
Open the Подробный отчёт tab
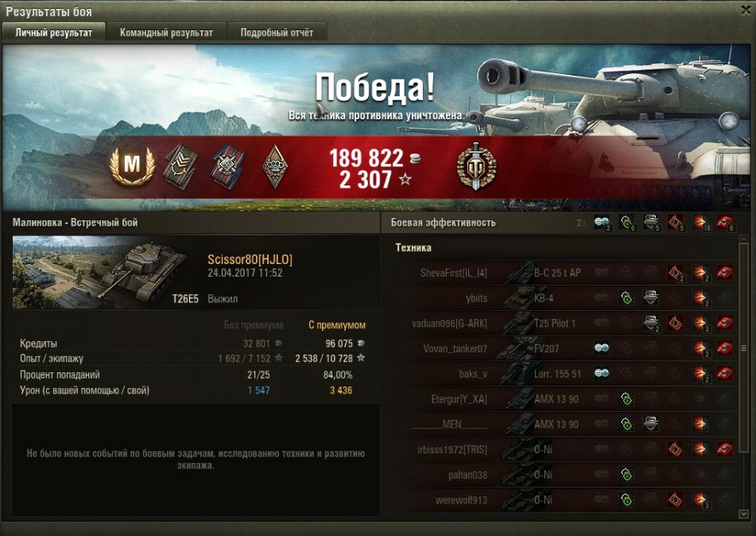(277, 33)
